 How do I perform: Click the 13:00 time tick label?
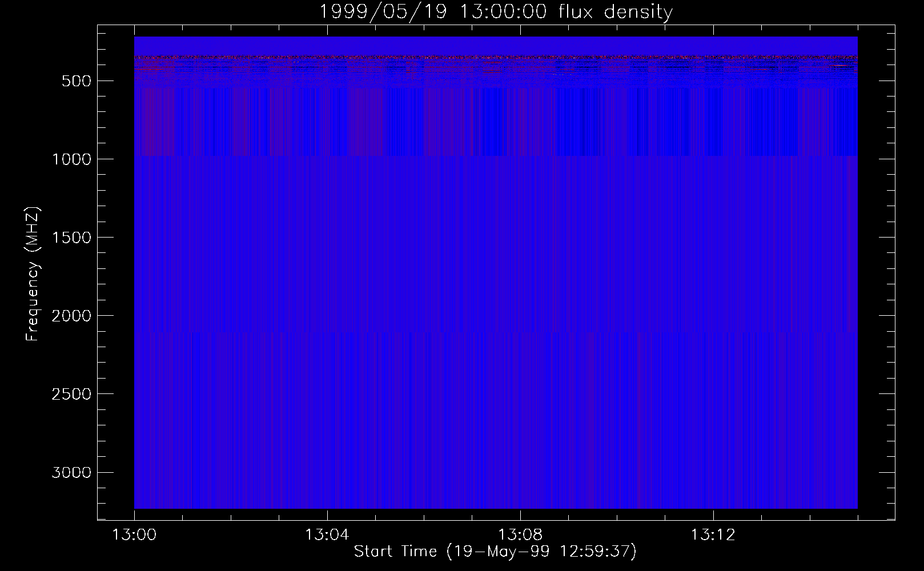(134, 535)
